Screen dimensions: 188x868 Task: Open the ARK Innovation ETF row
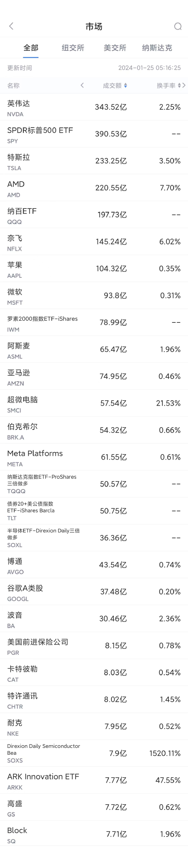click(x=94, y=781)
